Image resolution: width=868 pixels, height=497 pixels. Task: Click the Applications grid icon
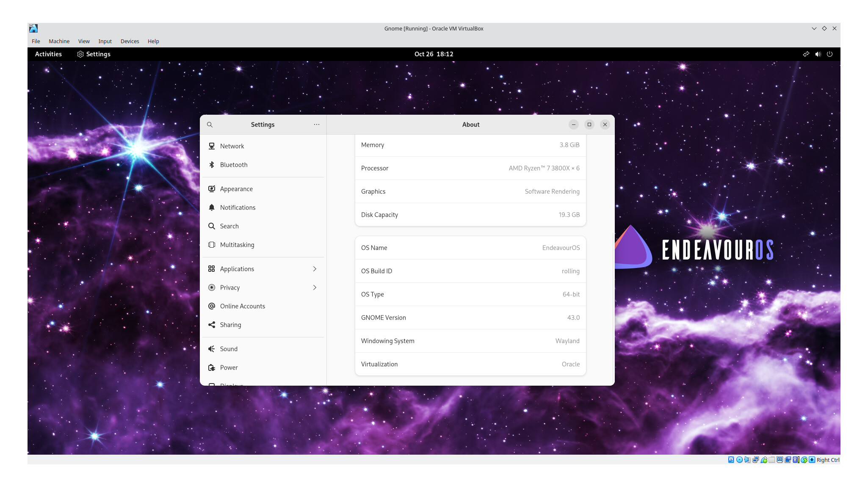[x=212, y=269]
